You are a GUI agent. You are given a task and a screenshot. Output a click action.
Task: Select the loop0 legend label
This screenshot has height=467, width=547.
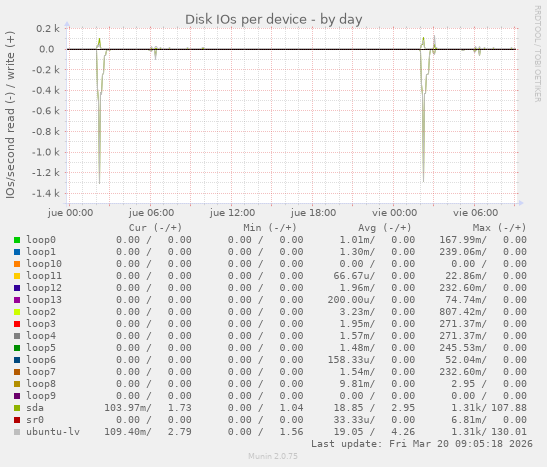tap(41, 240)
